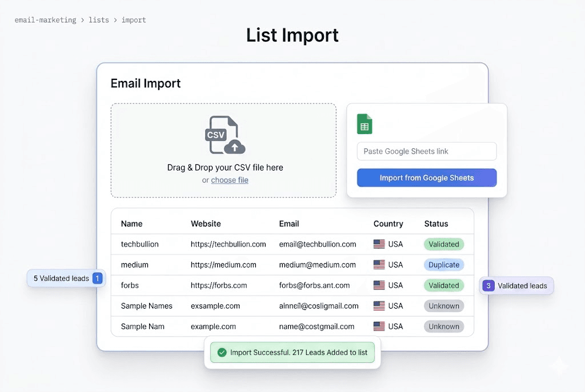Click the Google Sheets icon

364,124
